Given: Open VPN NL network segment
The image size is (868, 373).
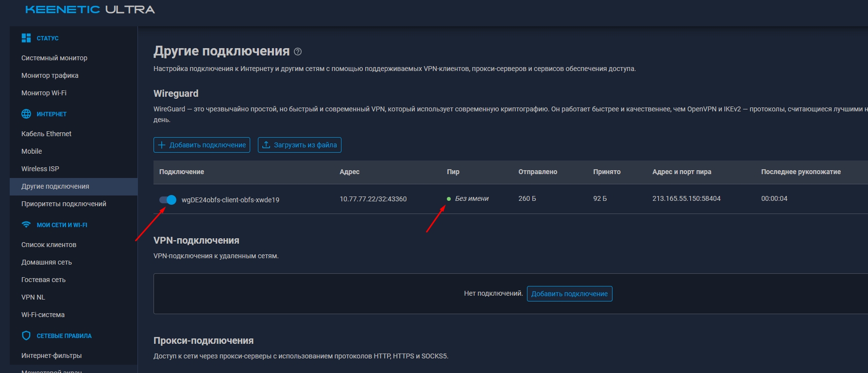Looking at the screenshot, I should (x=33, y=297).
